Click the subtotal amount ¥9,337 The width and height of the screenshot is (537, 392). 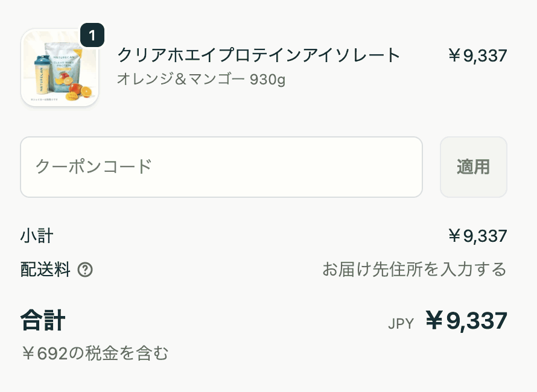[x=478, y=236]
